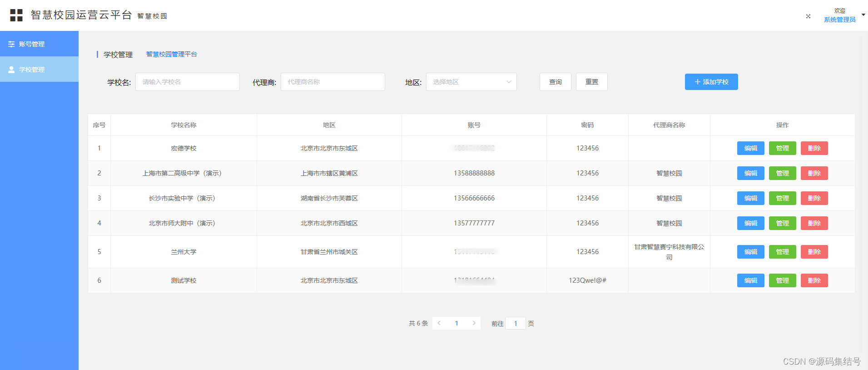868x370 pixels.
Task: Focus the 学校名 input field
Action: coord(188,82)
